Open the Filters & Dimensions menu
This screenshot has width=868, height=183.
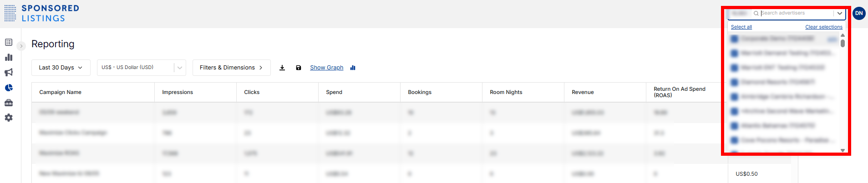(x=231, y=68)
